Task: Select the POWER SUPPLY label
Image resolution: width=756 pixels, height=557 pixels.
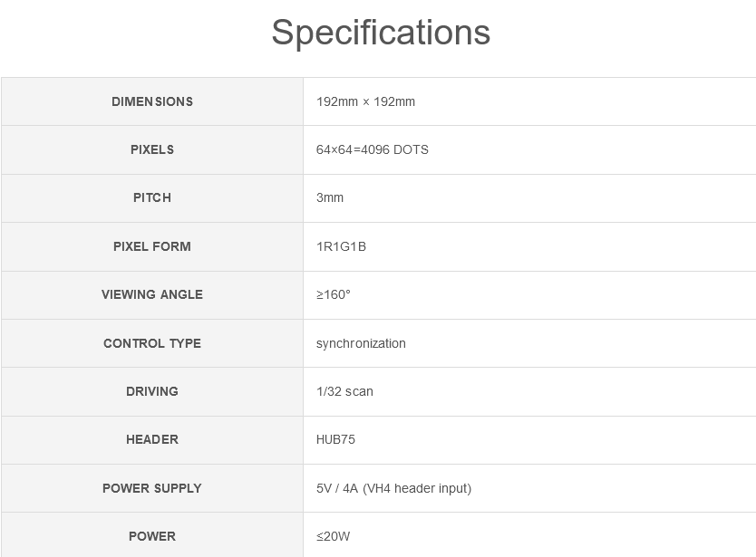Action: point(152,488)
